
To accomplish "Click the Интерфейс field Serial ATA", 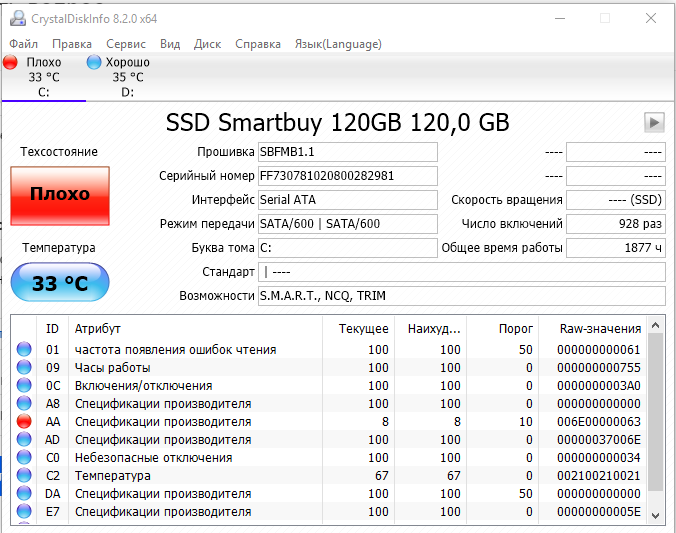I will pyautogui.click(x=347, y=200).
